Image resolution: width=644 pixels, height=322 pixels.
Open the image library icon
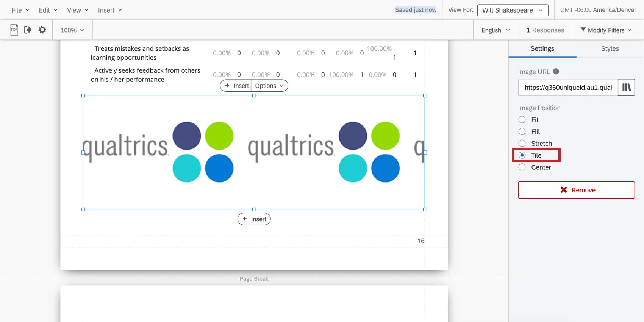tap(626, 88)
